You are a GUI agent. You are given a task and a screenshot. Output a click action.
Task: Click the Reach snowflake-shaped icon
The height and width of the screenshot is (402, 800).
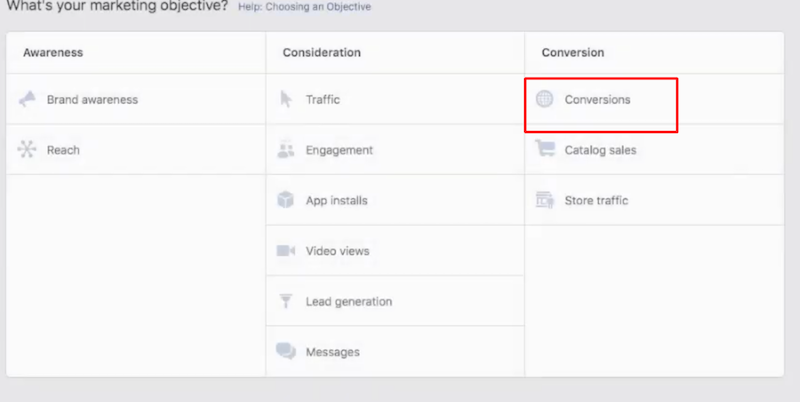pos(27,150)
